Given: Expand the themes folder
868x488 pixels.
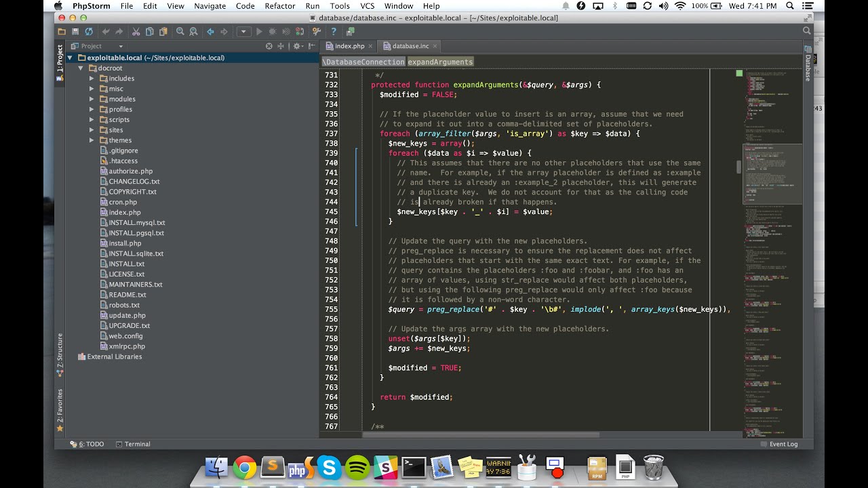Looking at the screenshot, I should click(92, 140).
